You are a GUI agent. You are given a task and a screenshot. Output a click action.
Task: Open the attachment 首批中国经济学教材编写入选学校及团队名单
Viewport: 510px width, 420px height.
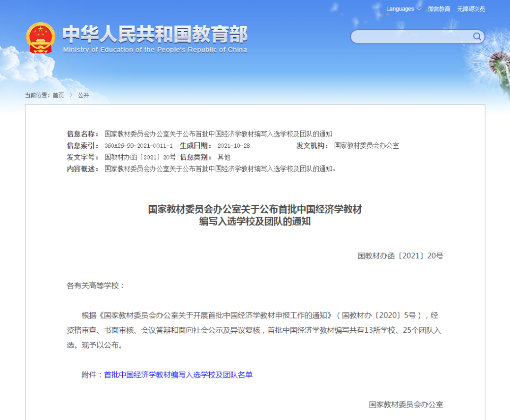(x=178, y=375)
